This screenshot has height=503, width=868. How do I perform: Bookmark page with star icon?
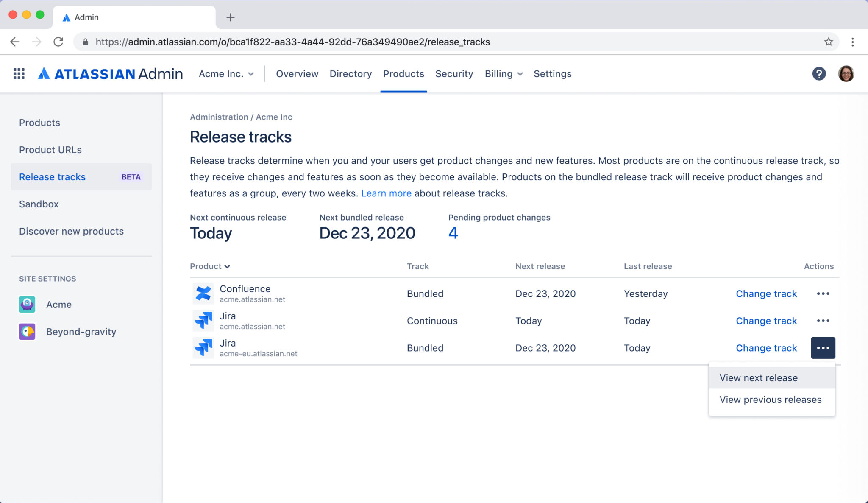[x=828, y=42]
